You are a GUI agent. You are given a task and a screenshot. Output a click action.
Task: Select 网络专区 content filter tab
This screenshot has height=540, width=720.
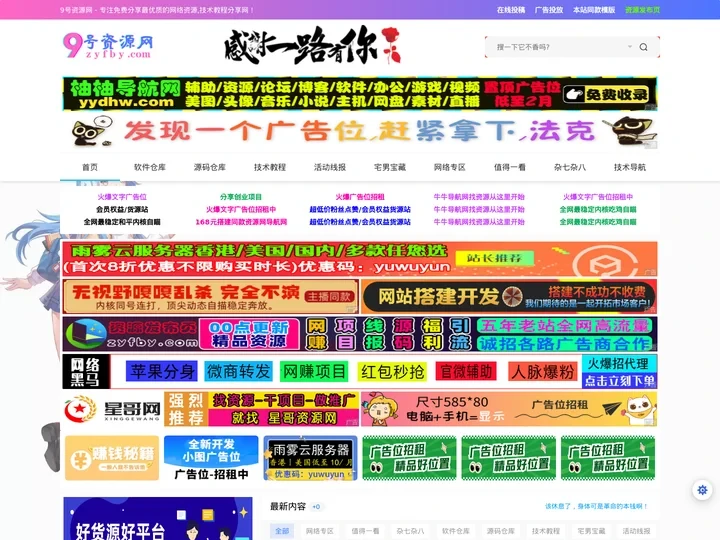[320, 531]
